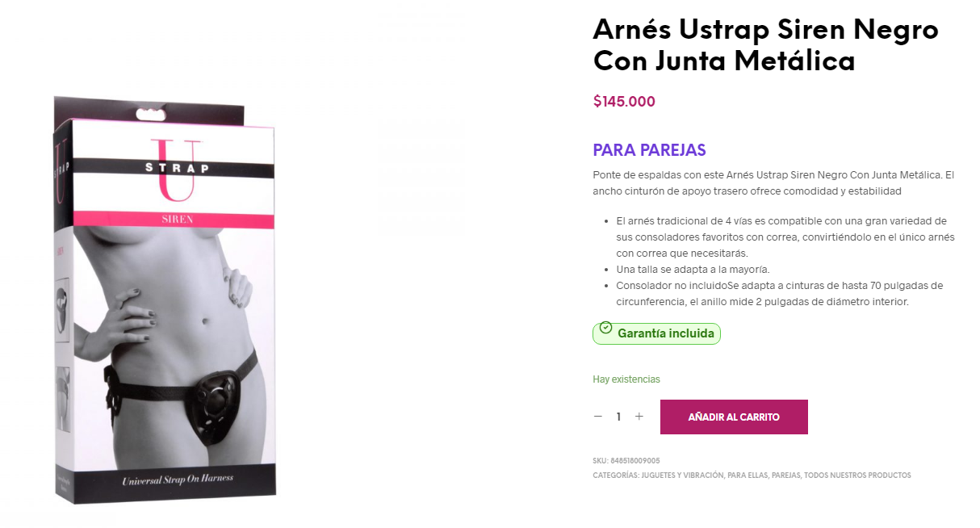The height and width of the screenshot is (528, 980).
Task: Click the Garantía incluida badge
Action: [656, 333]
